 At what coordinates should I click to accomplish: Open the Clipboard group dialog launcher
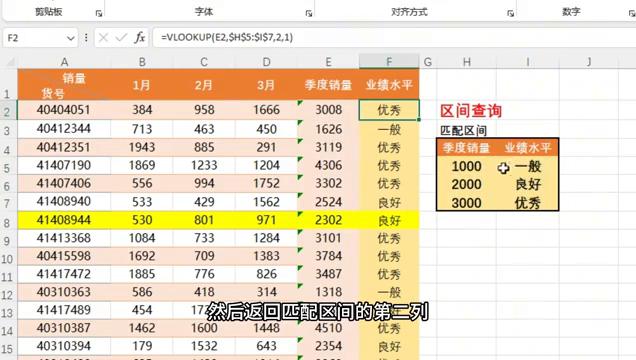point(99,13)
